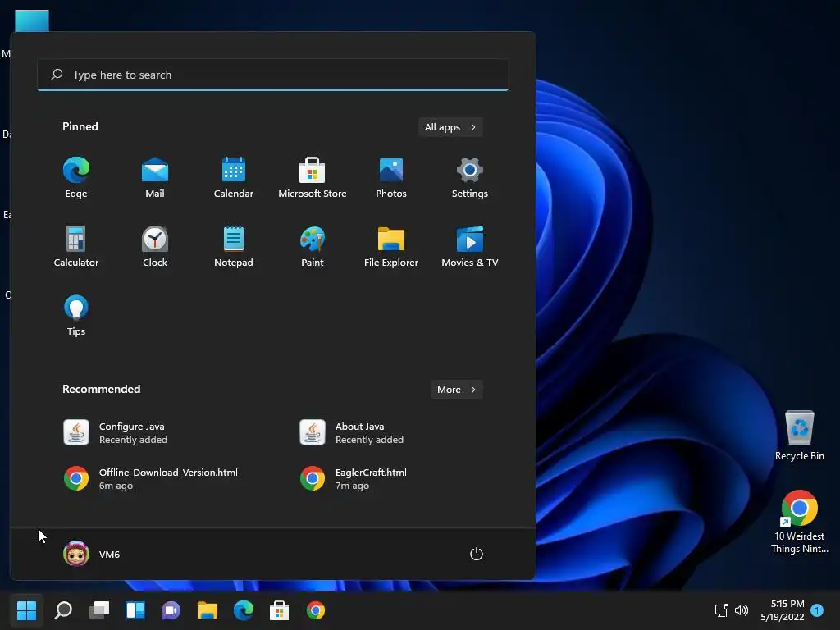
Task: Open File Explorer from pinned apps
Action: point(391,246)
